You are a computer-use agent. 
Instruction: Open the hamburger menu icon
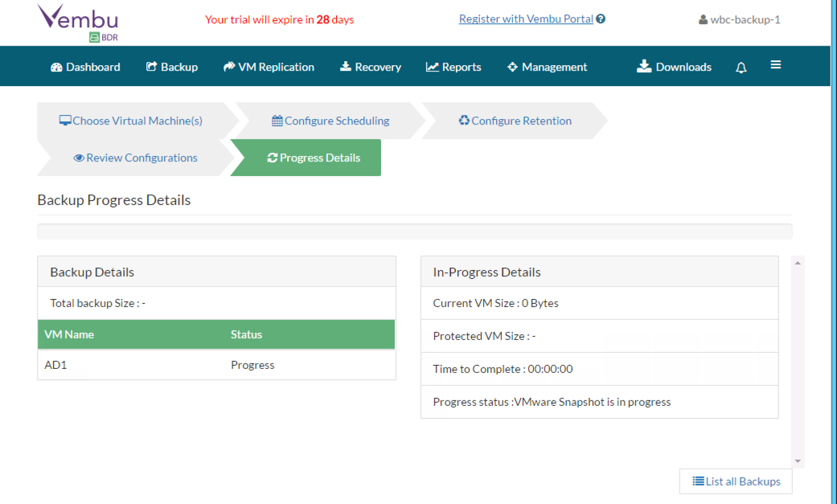coord(776,65)
